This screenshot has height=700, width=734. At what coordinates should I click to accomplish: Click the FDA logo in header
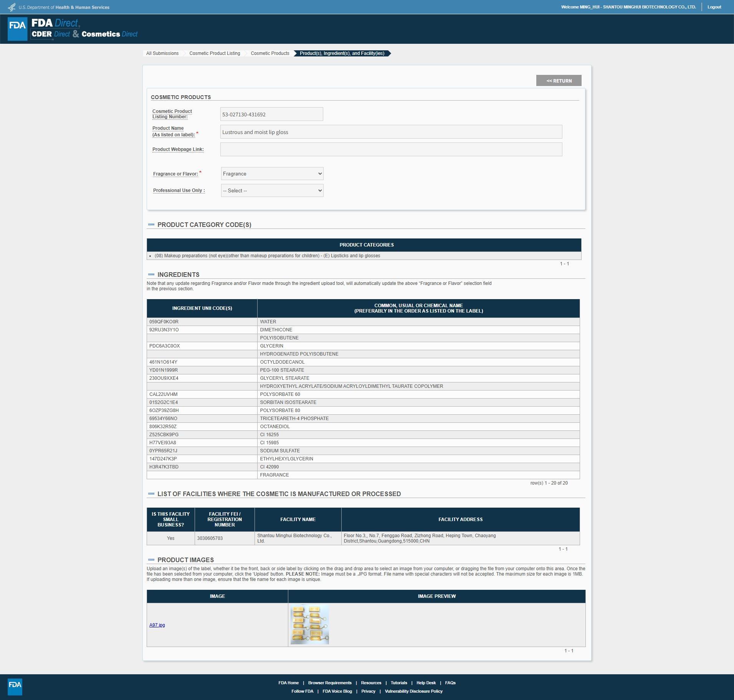click(18, 29)
